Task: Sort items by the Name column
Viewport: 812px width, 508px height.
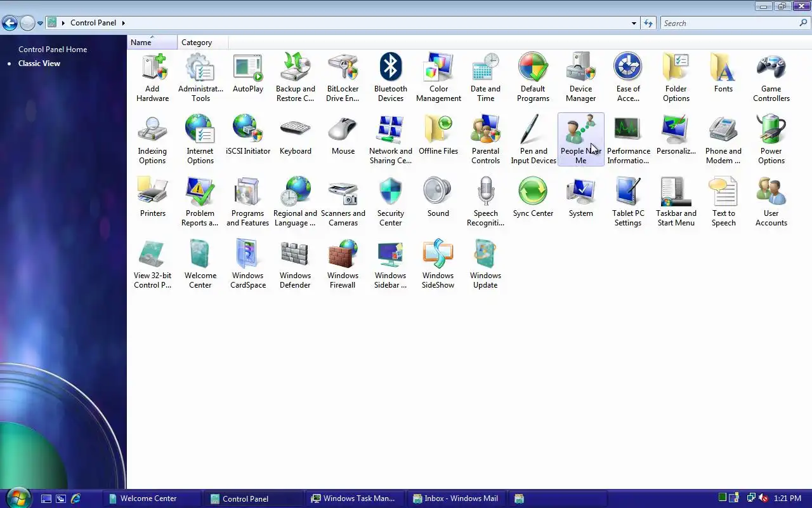Action: pyautogui.click(x=152, y=42)
